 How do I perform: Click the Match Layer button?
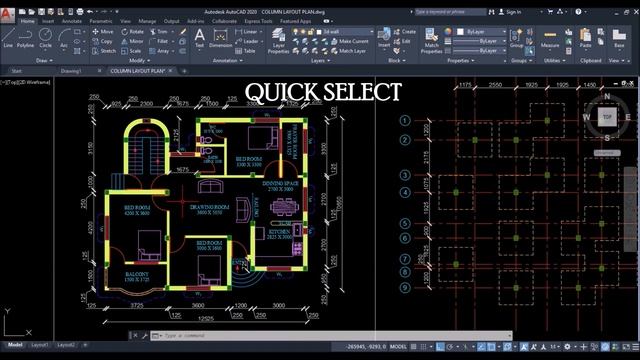click(349, 51)
